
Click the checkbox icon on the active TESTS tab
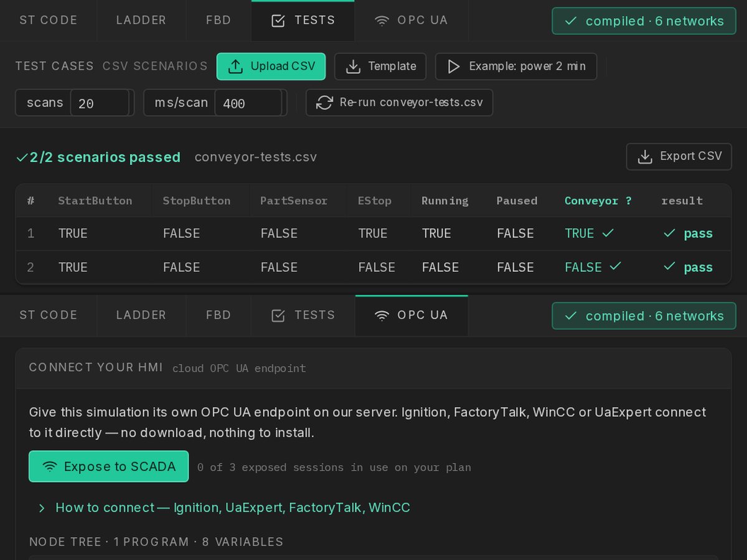(278, 21)
